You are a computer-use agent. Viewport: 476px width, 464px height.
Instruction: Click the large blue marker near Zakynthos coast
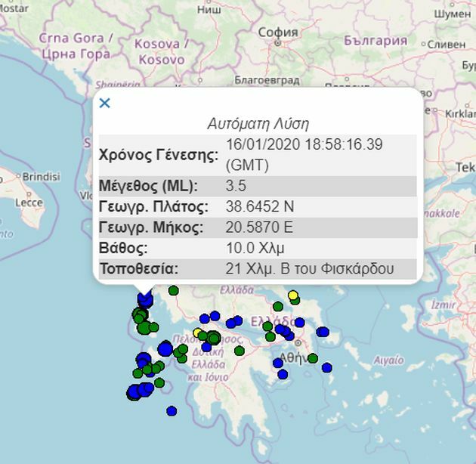click(165, 349)
